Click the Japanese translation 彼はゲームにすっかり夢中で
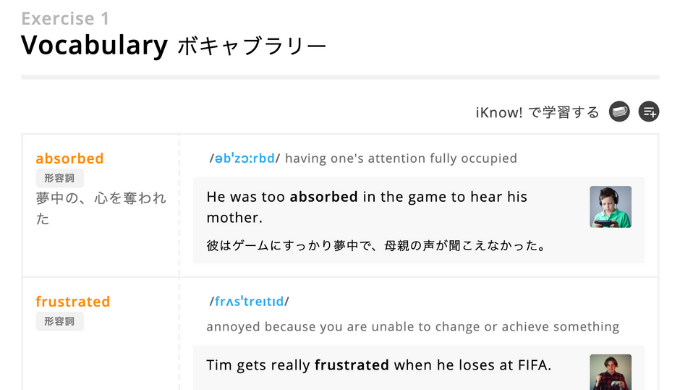 tap(376, 246)
